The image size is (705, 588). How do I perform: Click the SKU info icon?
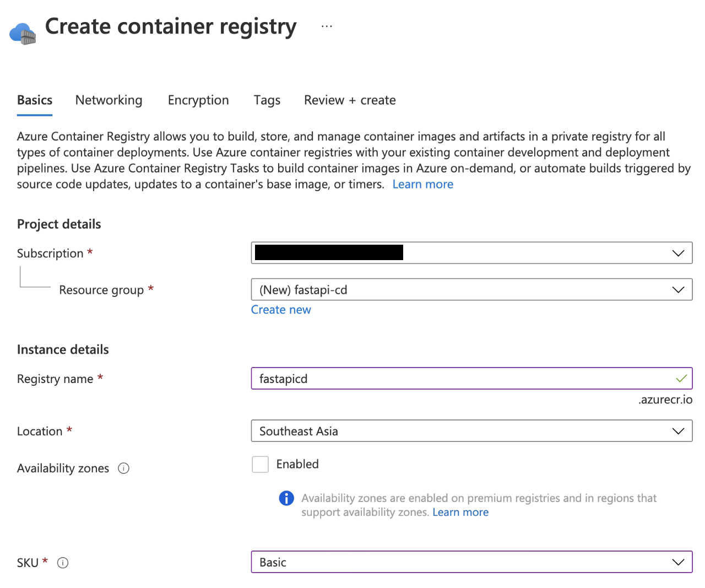coord(63,563)
